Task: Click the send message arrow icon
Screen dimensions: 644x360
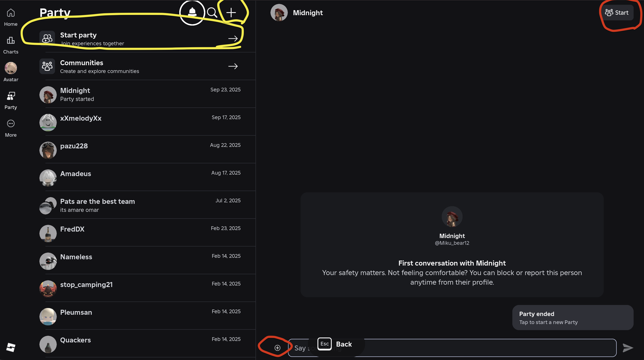Action: (x=628, y=348)
